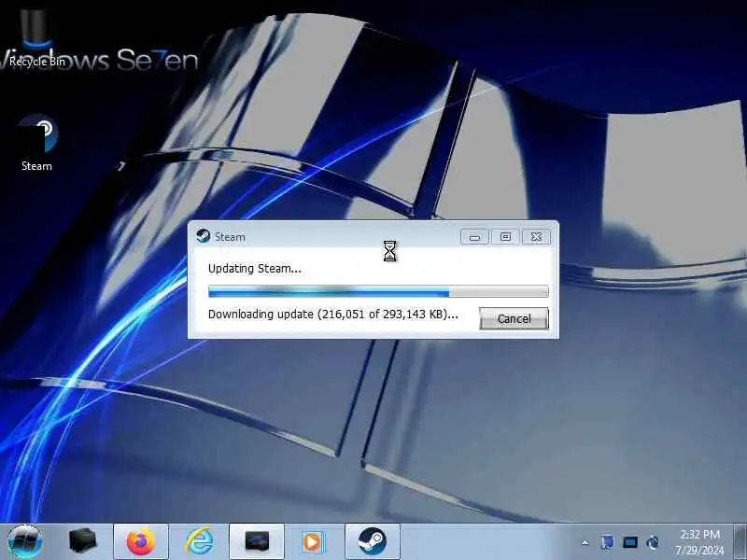
Task: Select the Steam desktop shortcut
Action: click(x=37, y=143)
